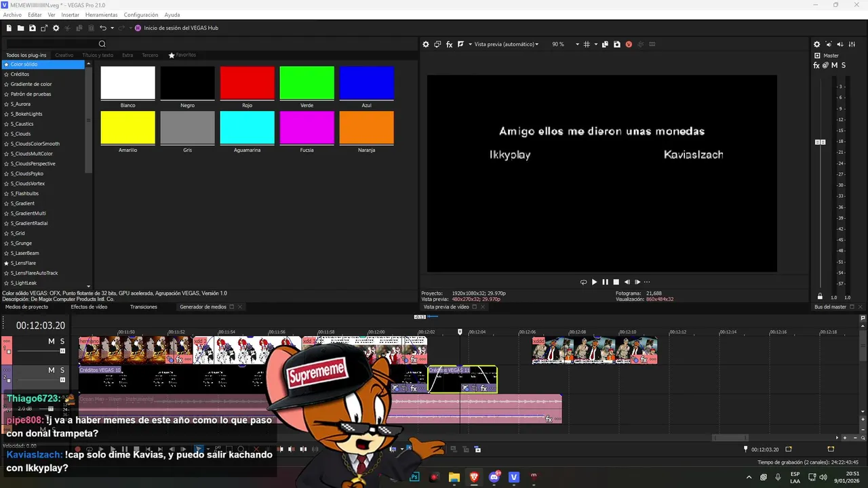Screen dimensions: 868x488
Task: Open Medios de proyecto tab
Action: click(26, 307)
